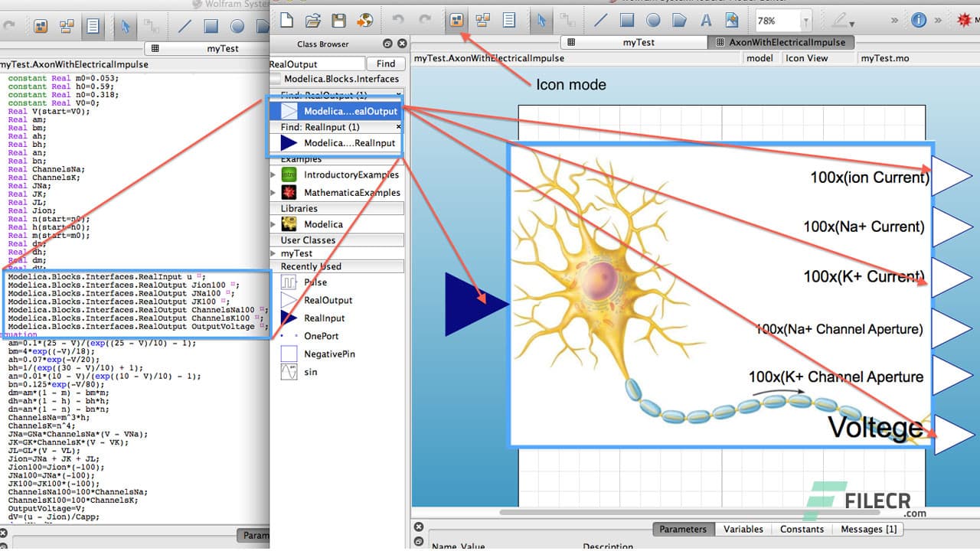Toggle Icon view mode
The height and width of the screenshot is (551, 980).
click(x=456, y=21)
